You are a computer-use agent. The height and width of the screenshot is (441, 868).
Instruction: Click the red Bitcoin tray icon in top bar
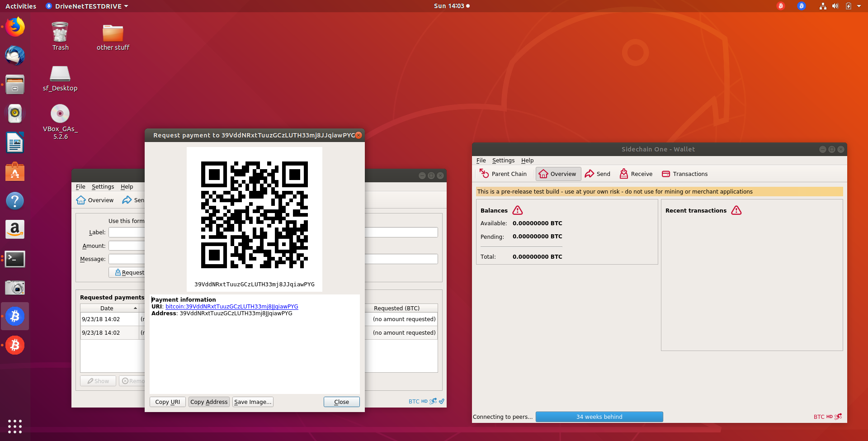point(781,6)
